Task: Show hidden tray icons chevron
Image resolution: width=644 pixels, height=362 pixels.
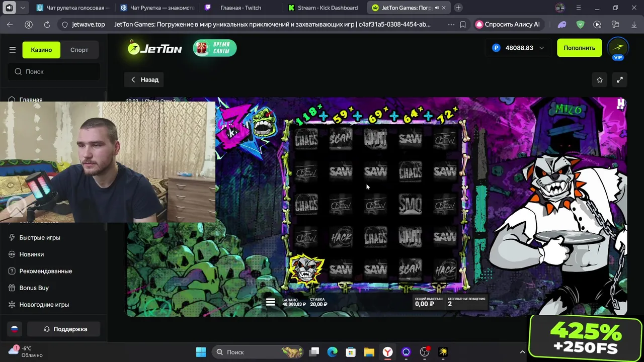Action: click(522, 352)
